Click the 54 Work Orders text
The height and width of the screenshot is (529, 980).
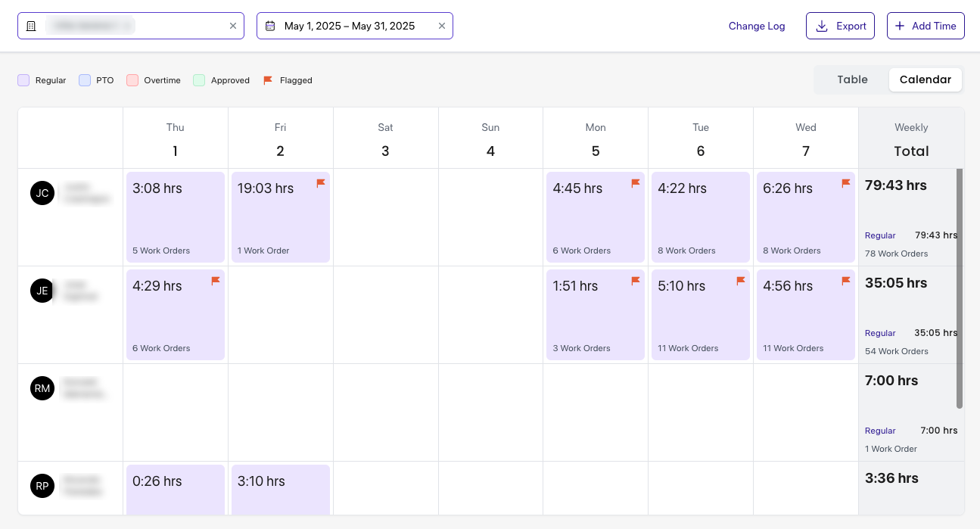click(897, 351)
